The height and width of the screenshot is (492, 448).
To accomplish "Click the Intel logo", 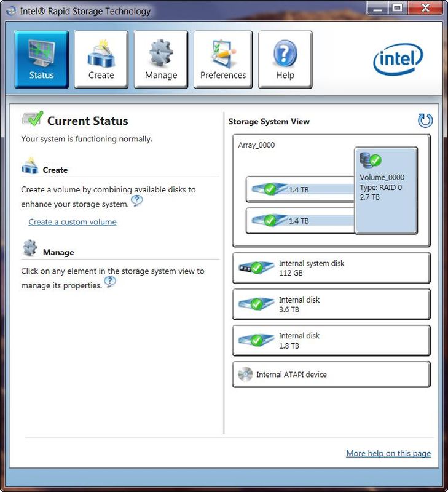I will pyautogui.click(x=398, y=60).
